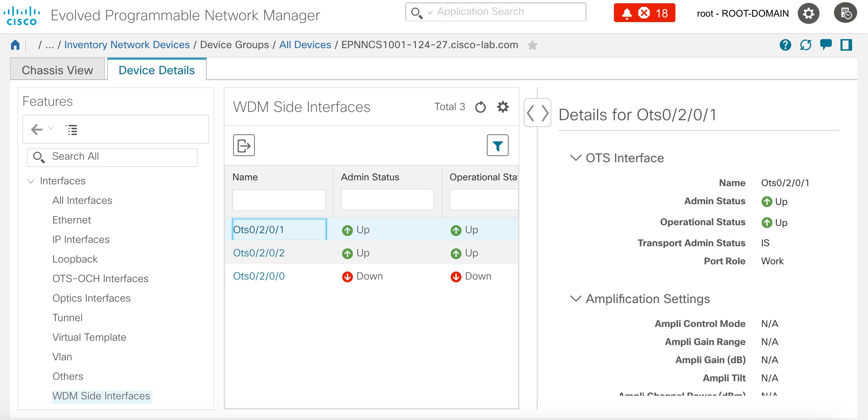
Task: Open the settings gear in top header
Action: [x=808, y=13]
